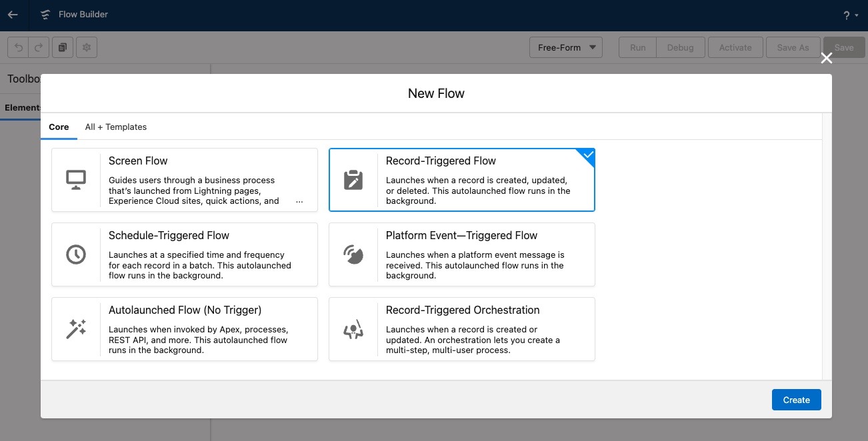Click the Record-Triggered Orchestration people icon

tap(353, 329)
